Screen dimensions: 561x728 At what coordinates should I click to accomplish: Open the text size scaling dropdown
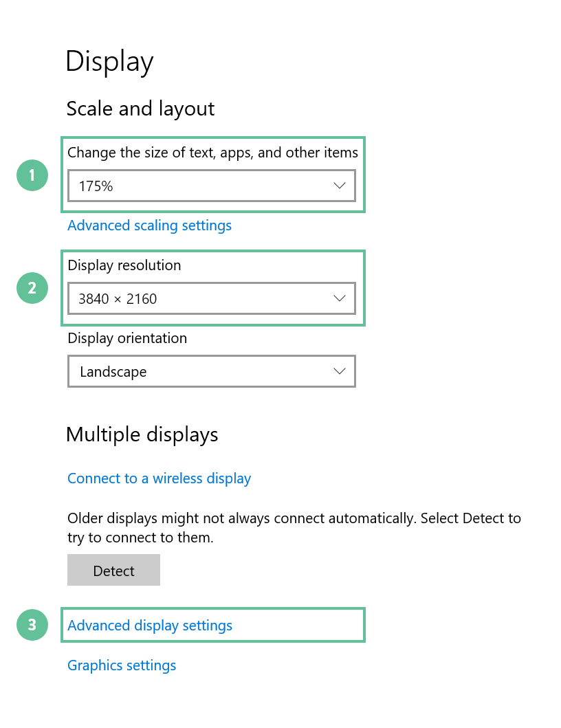point(211,186)
